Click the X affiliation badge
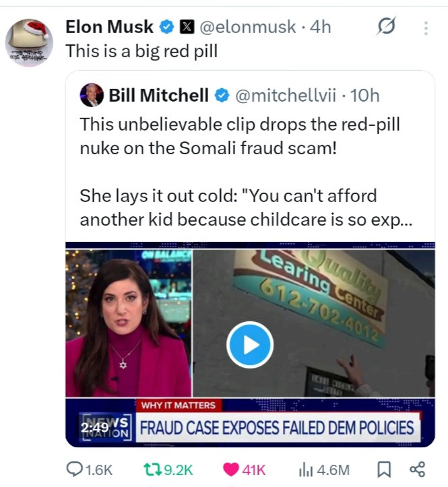This screenshot has height=487, width=448. coord(188,27)
